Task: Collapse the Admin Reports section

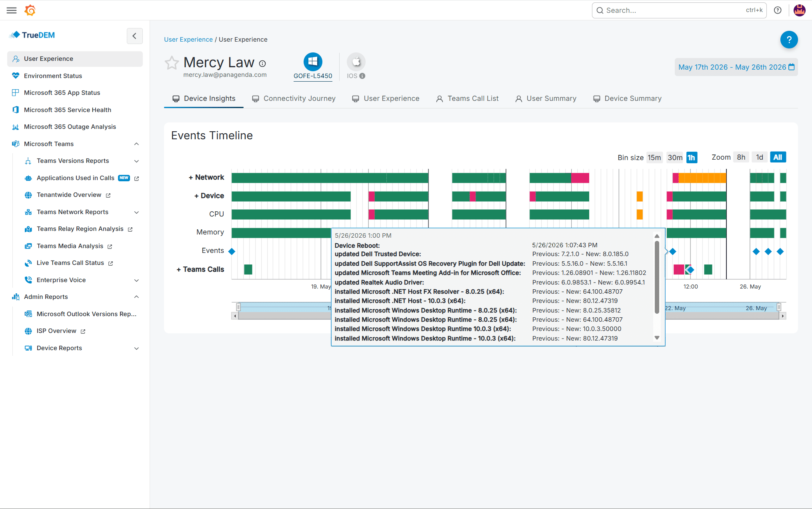Action: pyautogui.click(x=136, y=297)
